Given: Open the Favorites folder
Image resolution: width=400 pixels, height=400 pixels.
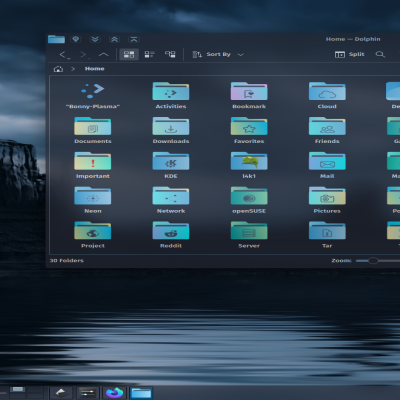Looking at the screenshot, I should tap(249, 126).
